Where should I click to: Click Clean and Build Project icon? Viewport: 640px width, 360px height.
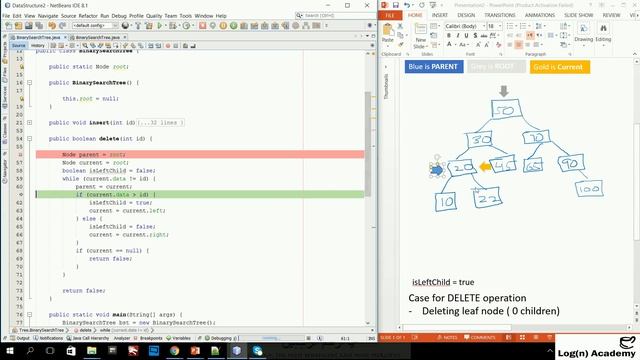click(x=149, y=26)
